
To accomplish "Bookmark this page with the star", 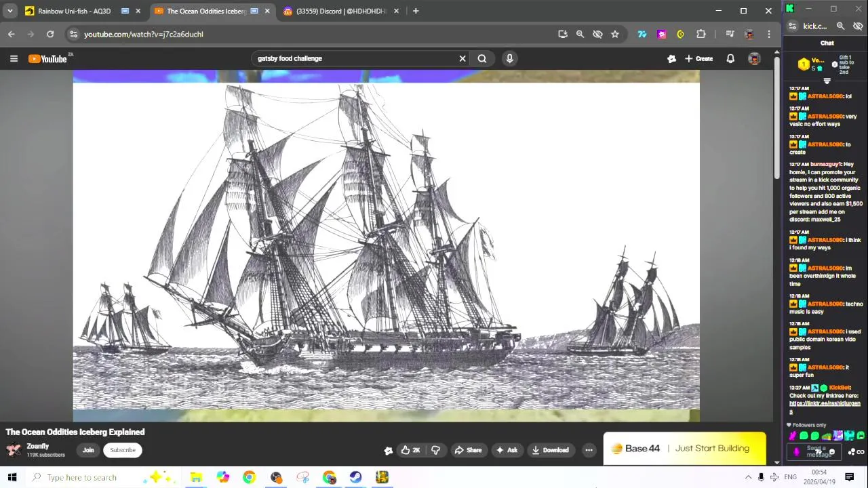I will point(615,34).
